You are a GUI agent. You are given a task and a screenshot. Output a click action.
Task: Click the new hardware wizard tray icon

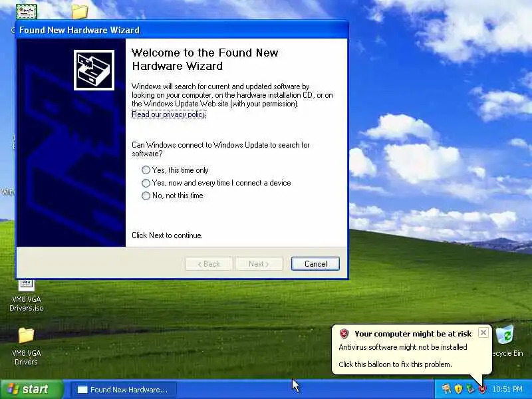(446, 389)
